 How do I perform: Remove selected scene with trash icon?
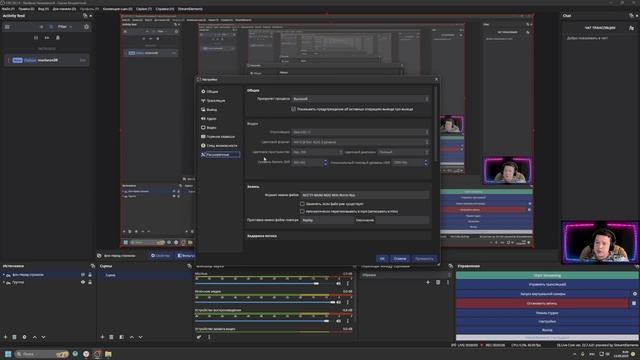111,337
